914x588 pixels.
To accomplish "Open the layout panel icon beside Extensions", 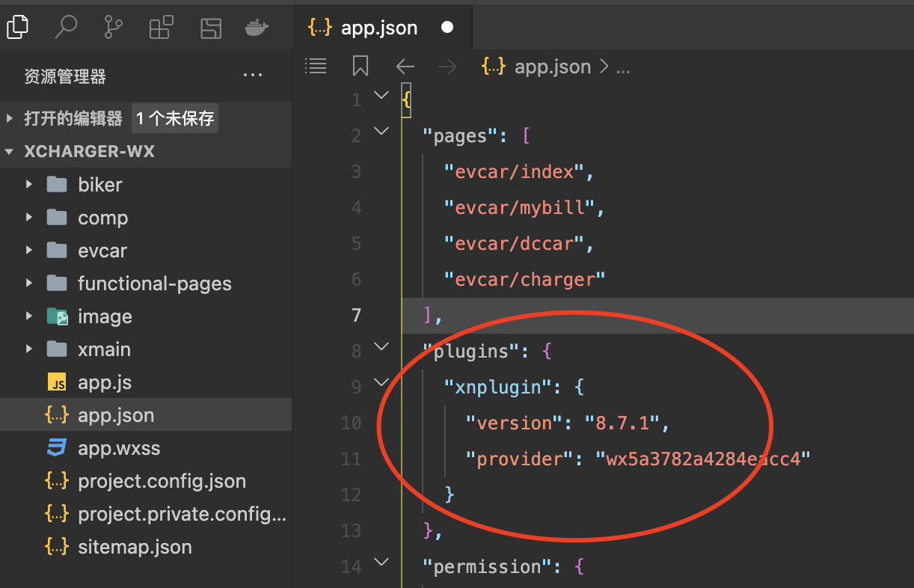I will coord(211,28).
